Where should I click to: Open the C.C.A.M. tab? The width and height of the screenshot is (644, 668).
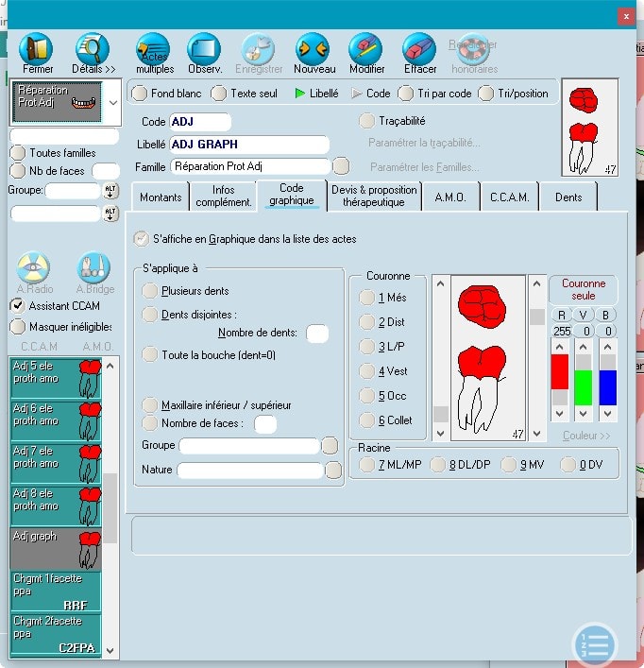(509, 196)
